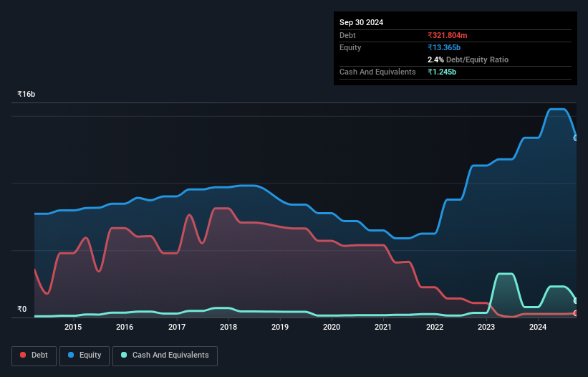Screen dimensions: 588x377
Task: Click the 2022 x-axis label
Action: point(435,327)
